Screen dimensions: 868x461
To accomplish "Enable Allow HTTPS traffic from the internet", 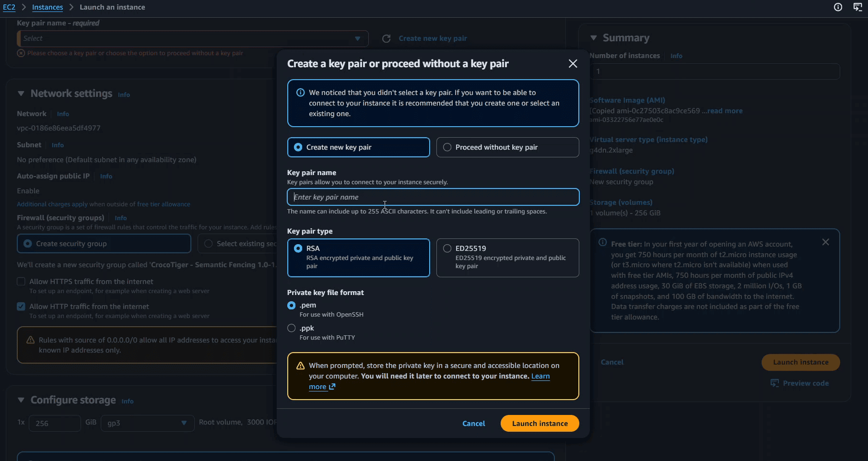I will click(x=21, y=281).
